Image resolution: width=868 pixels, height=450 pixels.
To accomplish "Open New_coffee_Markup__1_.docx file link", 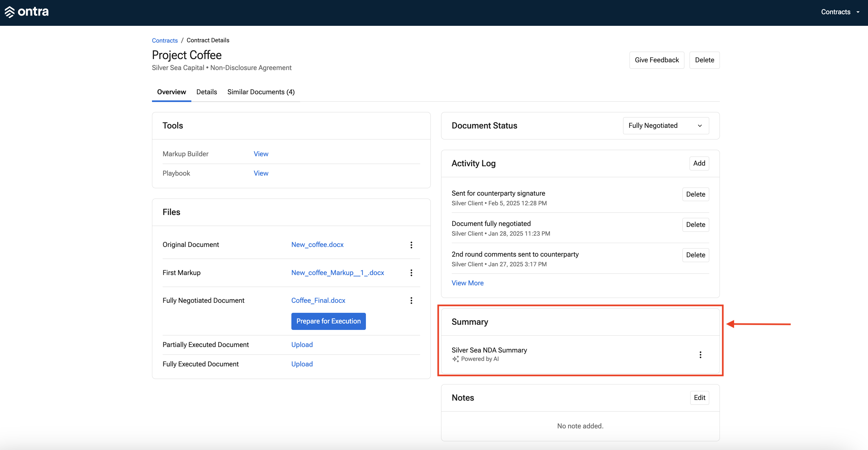I will tap(337, 272).
